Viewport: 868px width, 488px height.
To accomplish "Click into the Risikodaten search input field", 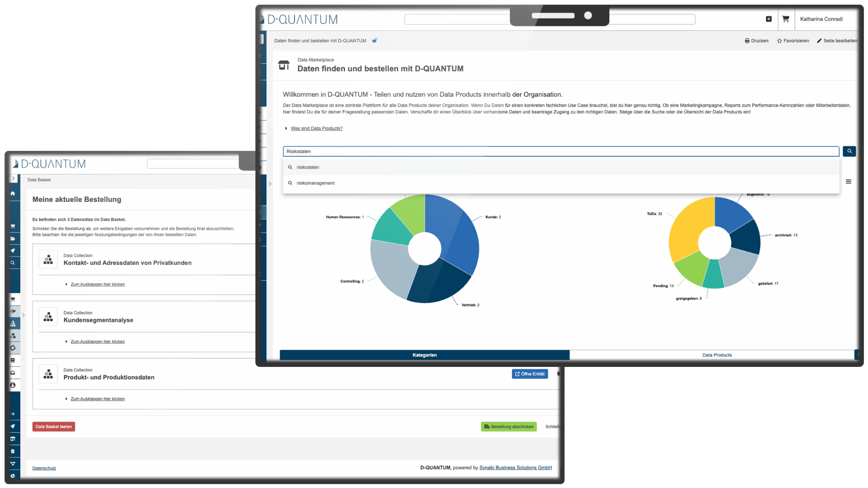I will click(561, 151).
